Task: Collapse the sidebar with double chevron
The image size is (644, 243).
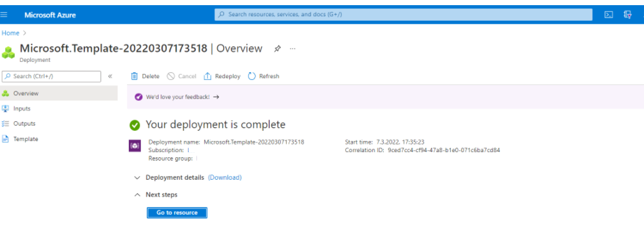Action: tap(109, 77)
